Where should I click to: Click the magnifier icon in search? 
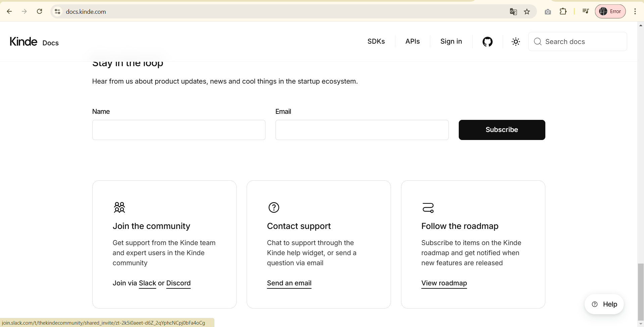(538, 42)
